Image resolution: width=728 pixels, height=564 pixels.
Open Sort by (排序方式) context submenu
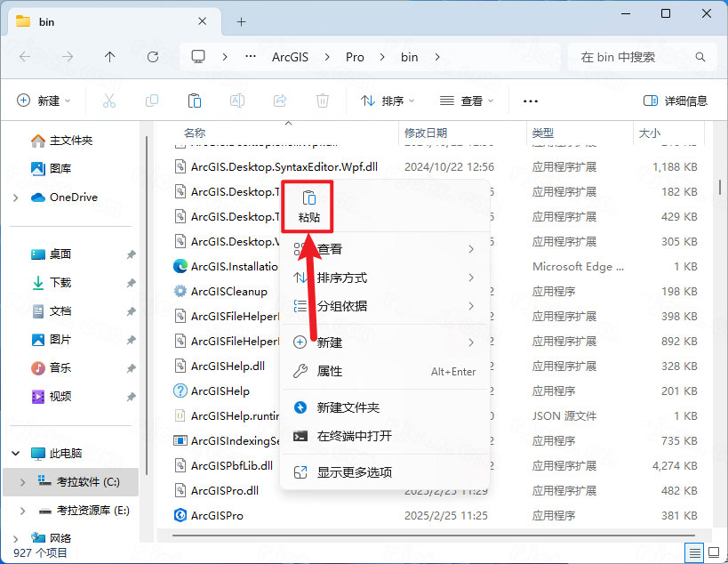[x=384, y=278]
